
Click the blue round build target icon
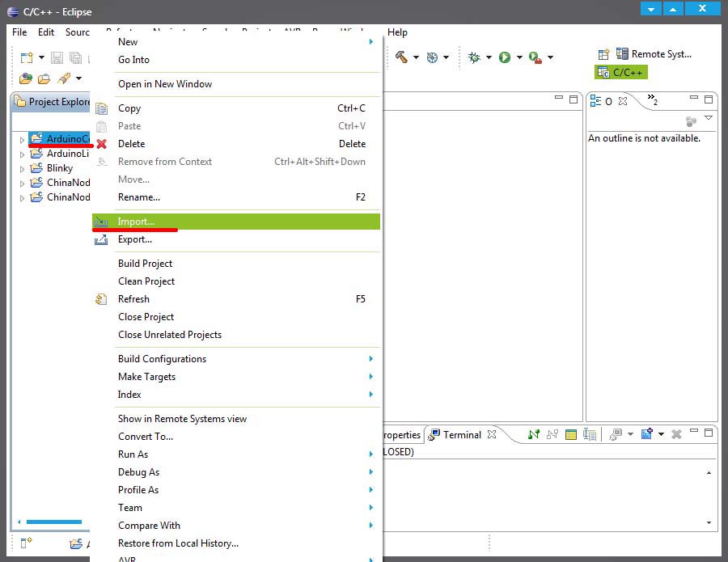coord(432,57)
